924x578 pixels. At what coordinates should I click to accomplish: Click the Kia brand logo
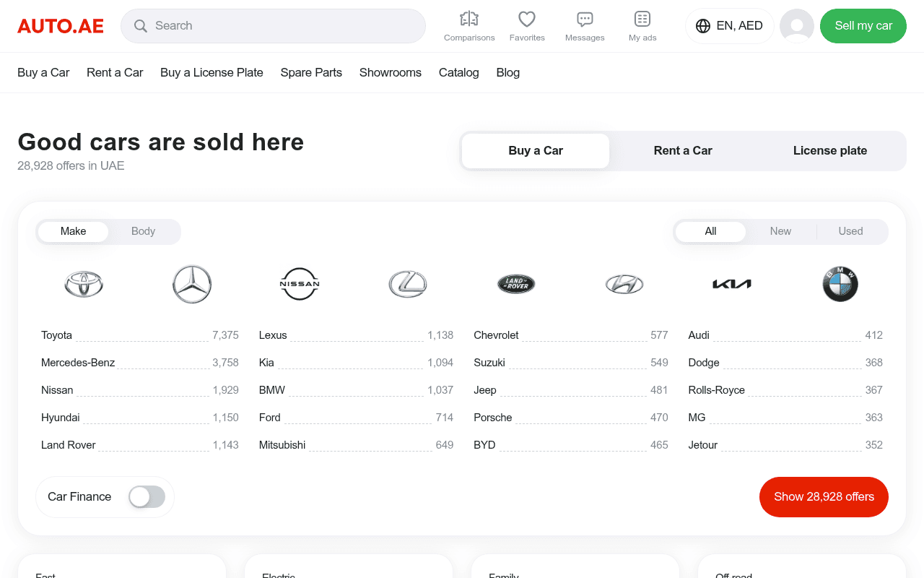[x=732, y=284]
